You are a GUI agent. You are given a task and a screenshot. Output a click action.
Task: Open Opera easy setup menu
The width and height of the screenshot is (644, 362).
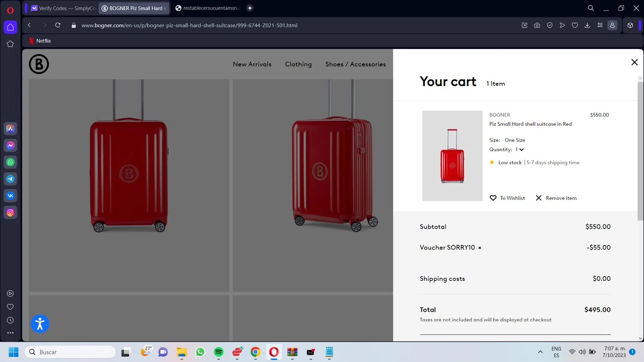coord(600,25)
